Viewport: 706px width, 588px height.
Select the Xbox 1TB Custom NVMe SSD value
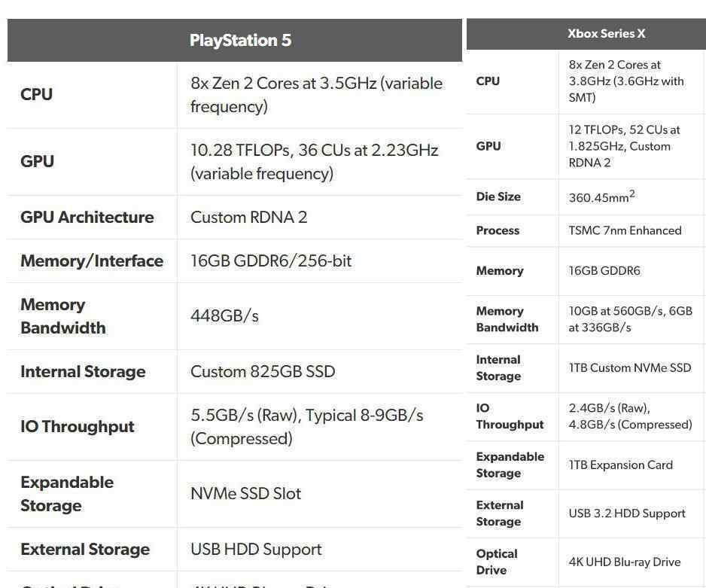point(629,368)
